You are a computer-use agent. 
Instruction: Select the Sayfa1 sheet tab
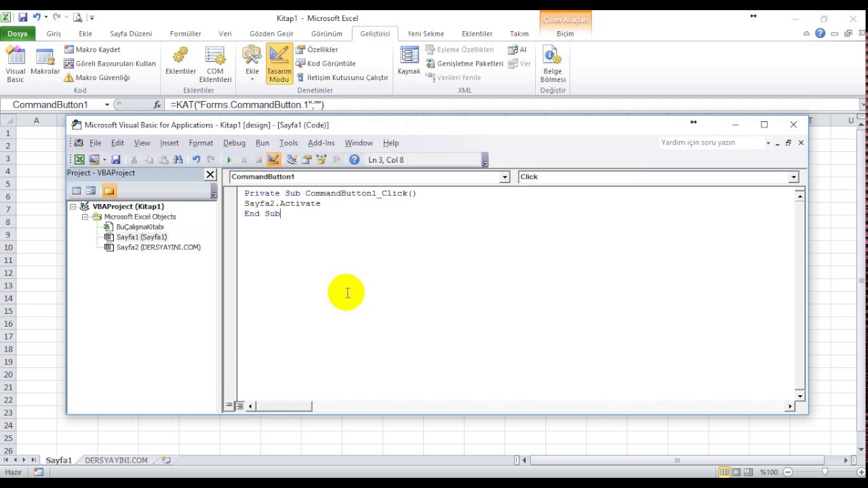point(59,460)
